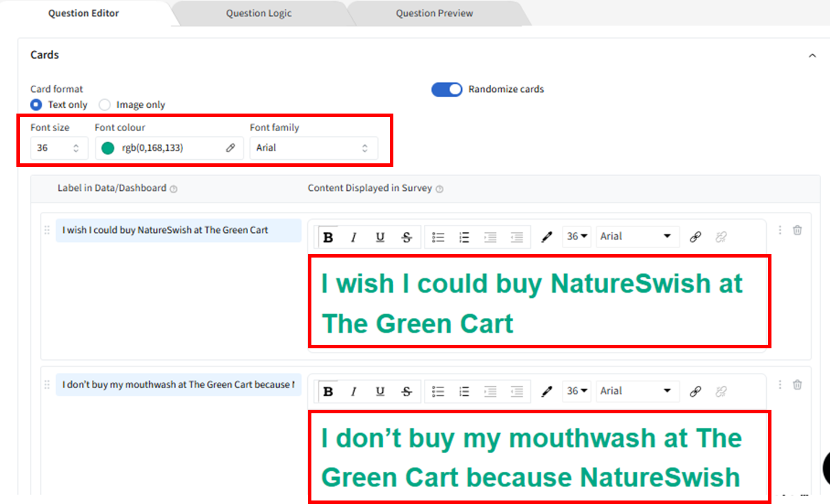Switch to the Question Logic tab
This screenshot has height=504, width=830.
[x=259, y=13]
